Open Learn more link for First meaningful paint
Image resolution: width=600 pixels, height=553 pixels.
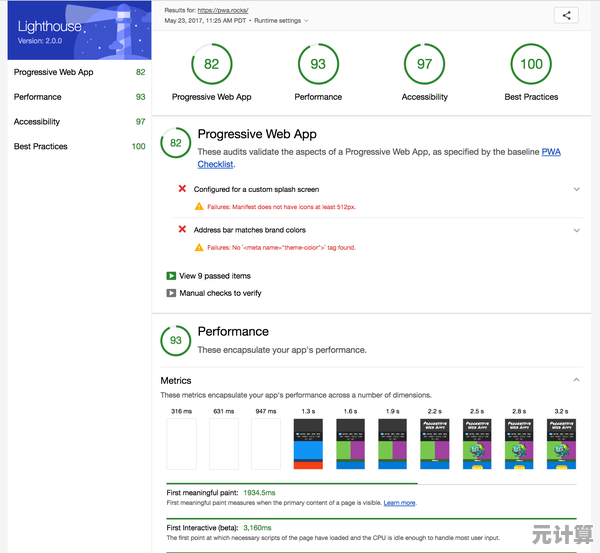click(x=399, y=503)
